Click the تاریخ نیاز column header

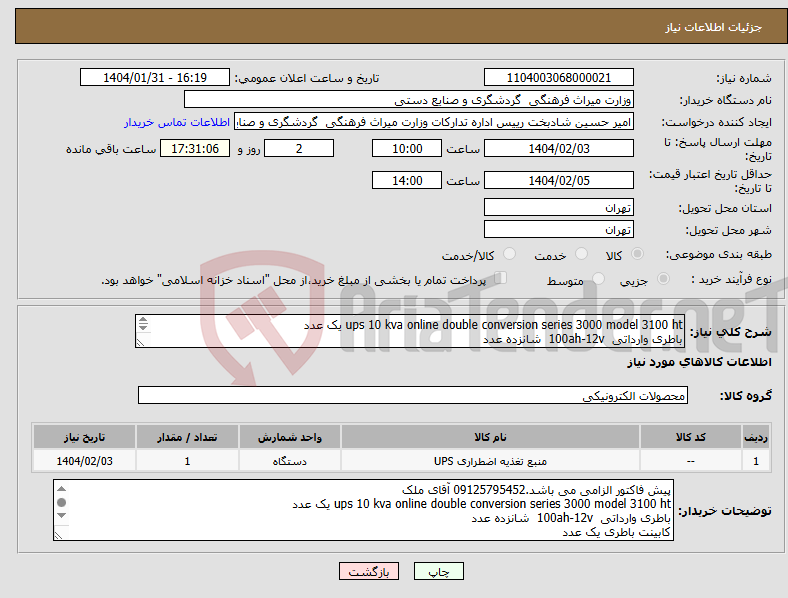coord(84,437)
